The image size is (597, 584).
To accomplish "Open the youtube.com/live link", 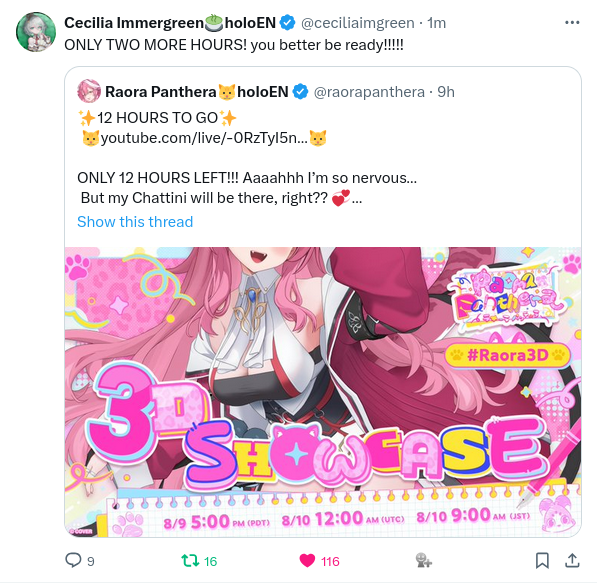I will click(x=204, y=138).
